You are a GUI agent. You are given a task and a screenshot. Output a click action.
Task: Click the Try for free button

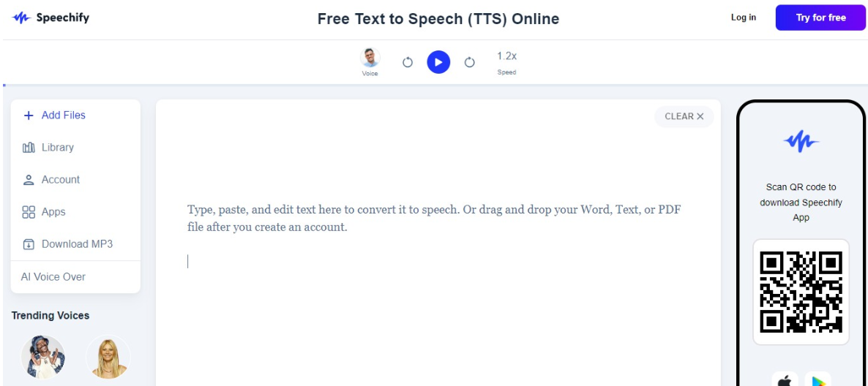pyautogui.click(x=820, y=18)
